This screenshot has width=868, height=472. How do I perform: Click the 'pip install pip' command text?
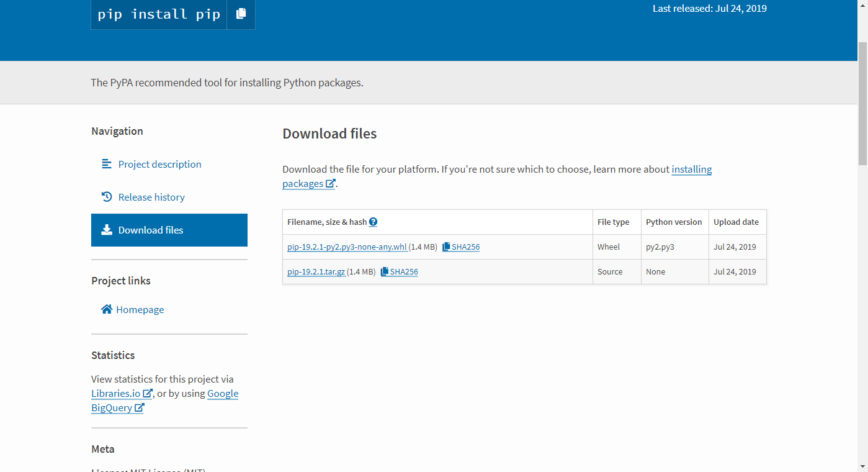pyautogui.click(x=159, y=14)
